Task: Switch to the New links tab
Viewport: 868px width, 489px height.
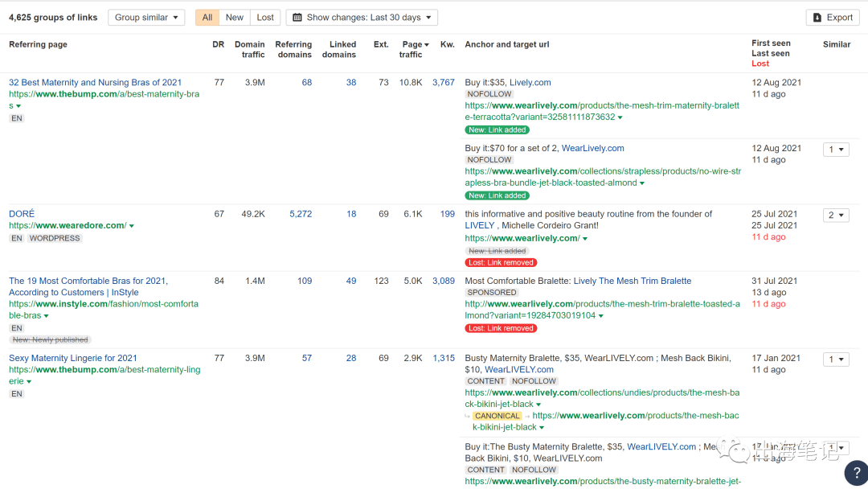Action: (x=234, y=17)
